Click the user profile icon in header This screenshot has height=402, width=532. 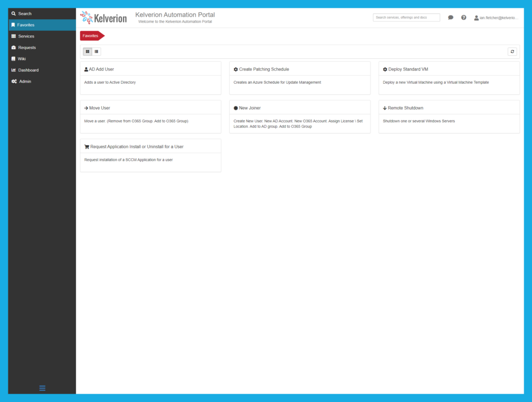click(x=476, y=18)
